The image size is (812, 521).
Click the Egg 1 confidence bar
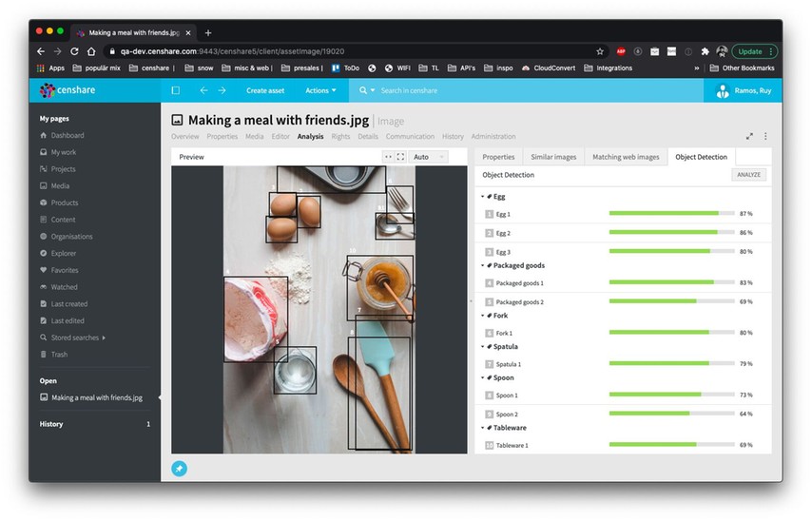[671, 214]
